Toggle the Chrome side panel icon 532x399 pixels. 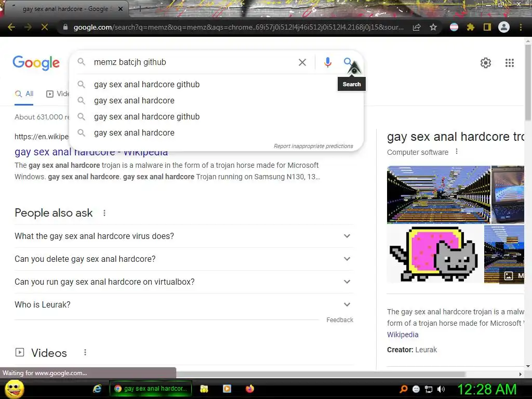tap(487, 27)
